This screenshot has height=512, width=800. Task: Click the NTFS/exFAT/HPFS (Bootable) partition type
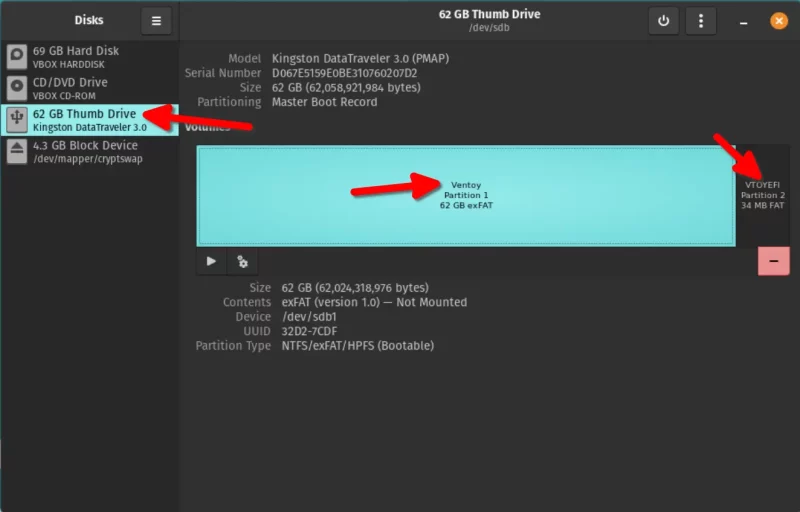click(358, 346)
